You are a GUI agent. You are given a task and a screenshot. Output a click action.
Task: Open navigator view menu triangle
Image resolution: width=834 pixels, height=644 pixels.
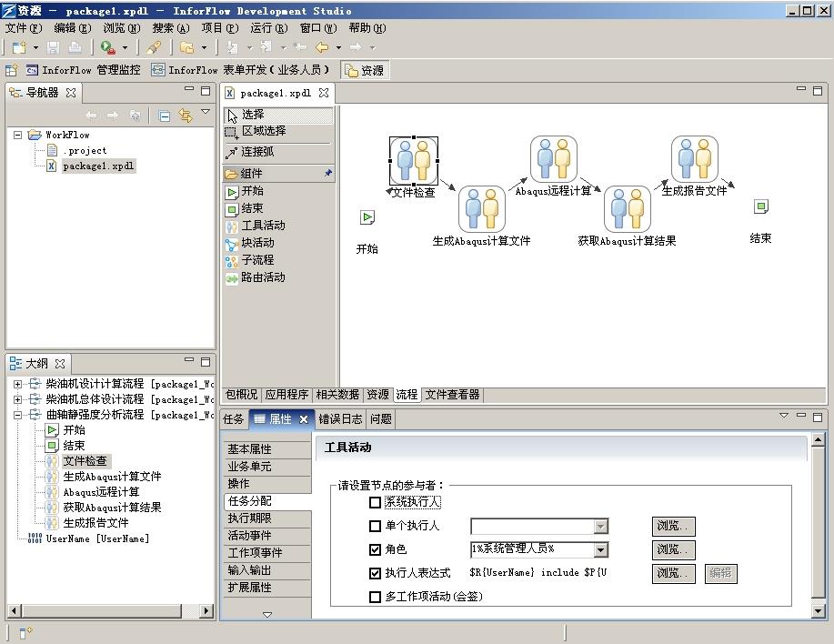(206, 112)
